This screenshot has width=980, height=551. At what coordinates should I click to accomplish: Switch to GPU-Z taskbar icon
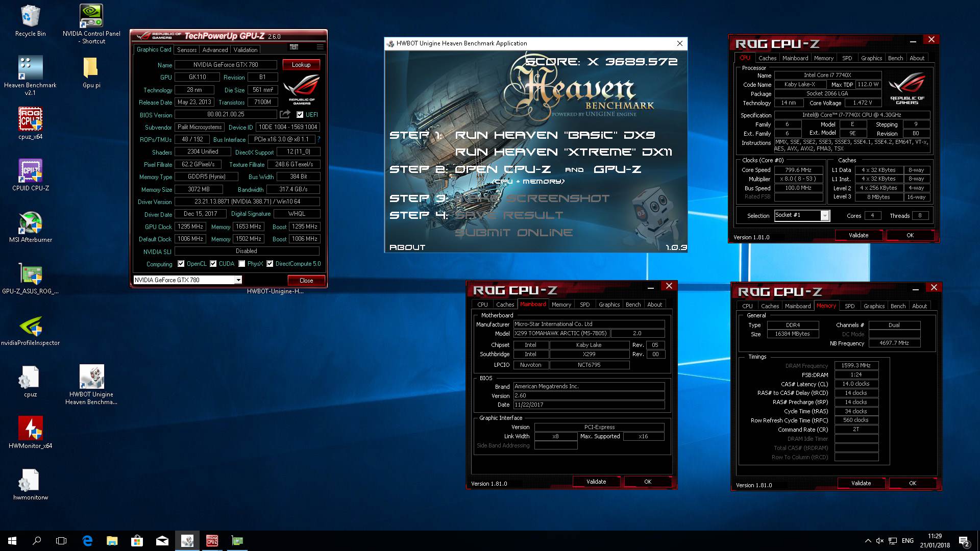(x=237, y=541)
